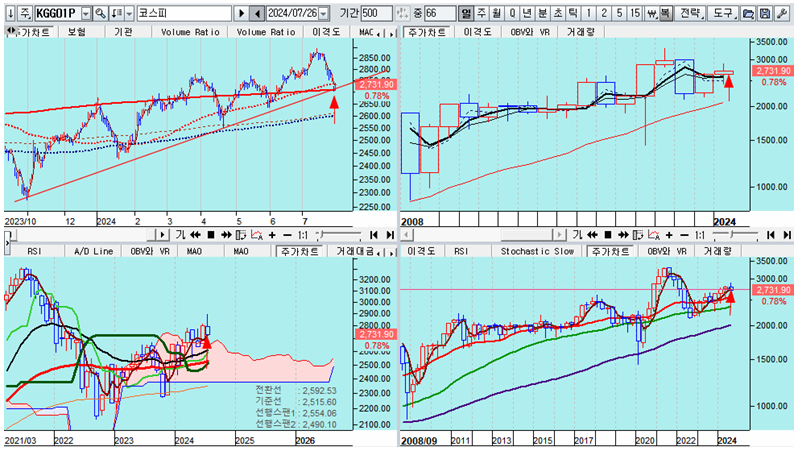The height and width of the screenshot is (449, 798).
Task: Click chart line analysis icon in left toolbar
Action: coord(256,235)
